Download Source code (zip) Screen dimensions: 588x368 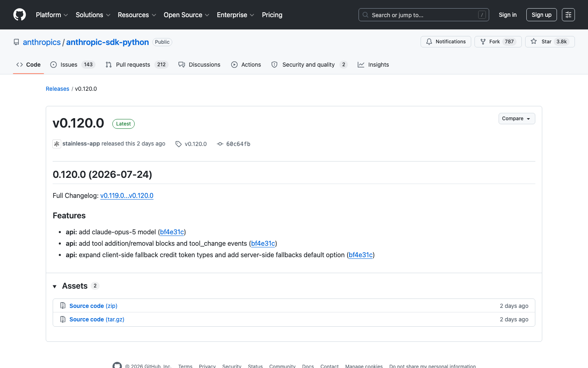(94, 306)
